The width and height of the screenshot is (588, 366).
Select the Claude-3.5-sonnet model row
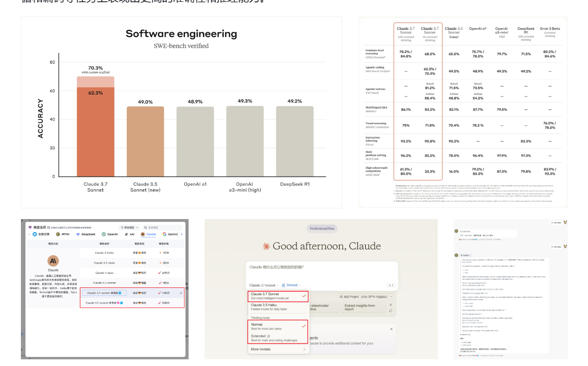(133, 283)
